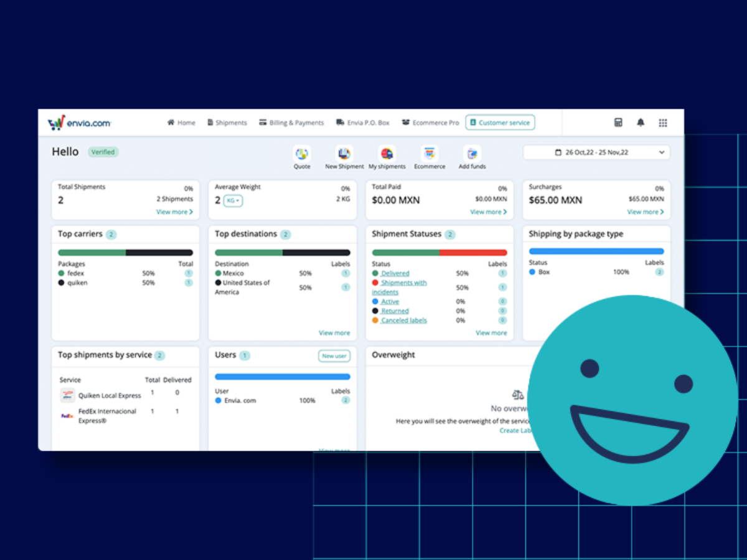Click the United States of America destination
The width and height of the screenshot is (747, 560).
[243, 287]
